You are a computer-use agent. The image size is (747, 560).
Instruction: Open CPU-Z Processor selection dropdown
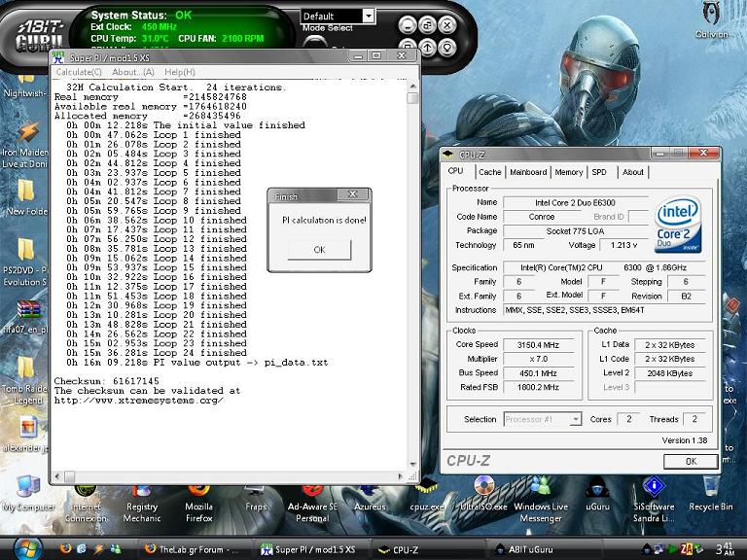576,419
